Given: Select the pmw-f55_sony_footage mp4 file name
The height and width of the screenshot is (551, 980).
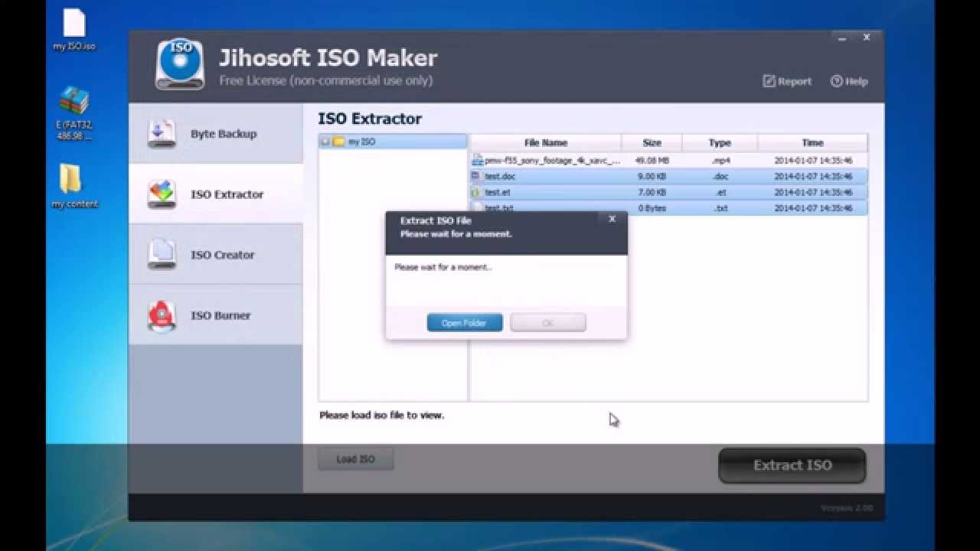Looking at the screenshot, I should (x=552, y=161).
